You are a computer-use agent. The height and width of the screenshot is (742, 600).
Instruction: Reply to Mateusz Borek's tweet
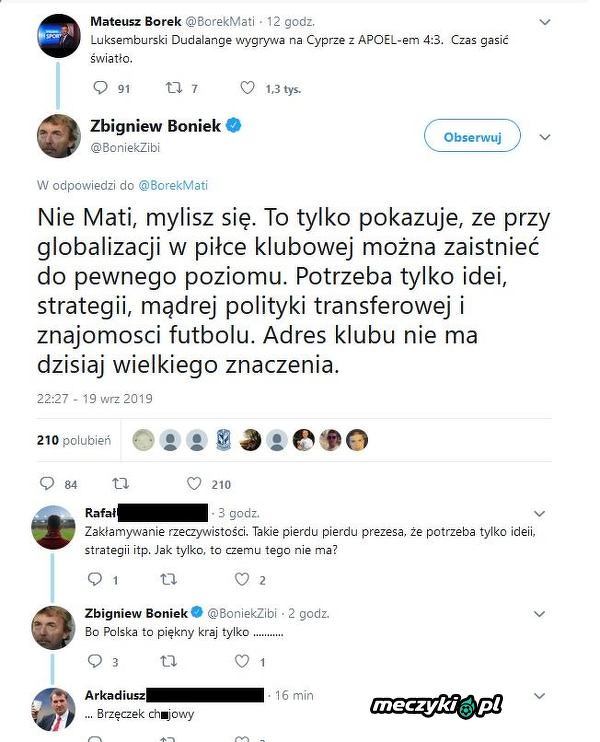click(x=99, y=88)
